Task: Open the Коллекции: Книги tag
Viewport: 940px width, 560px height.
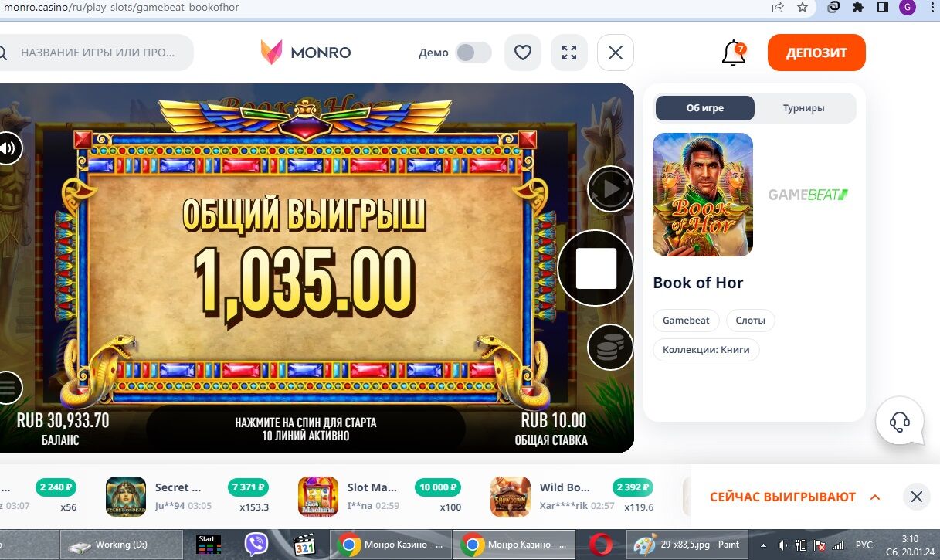Action: click(706, 350)
